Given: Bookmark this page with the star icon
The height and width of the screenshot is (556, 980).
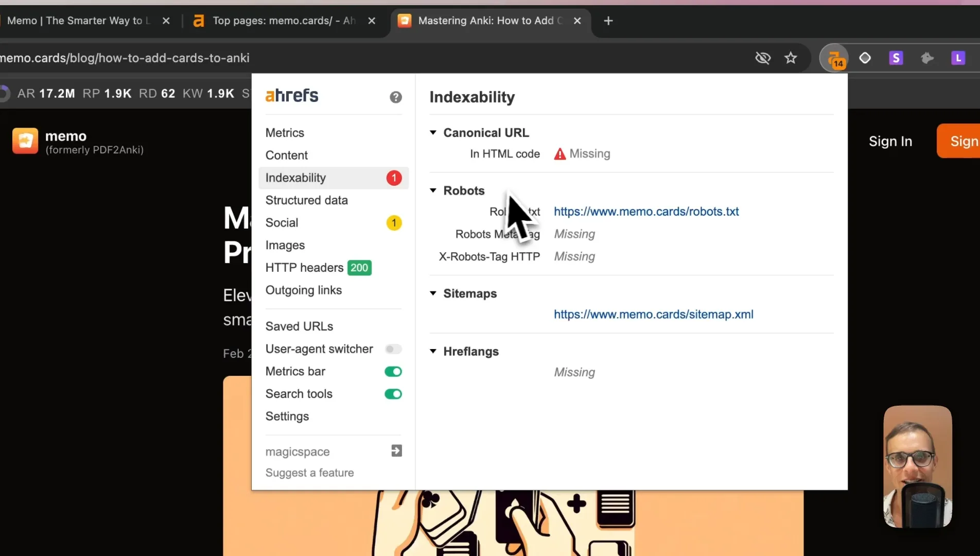Looking at the screenshot, I should tap(791, 58).
